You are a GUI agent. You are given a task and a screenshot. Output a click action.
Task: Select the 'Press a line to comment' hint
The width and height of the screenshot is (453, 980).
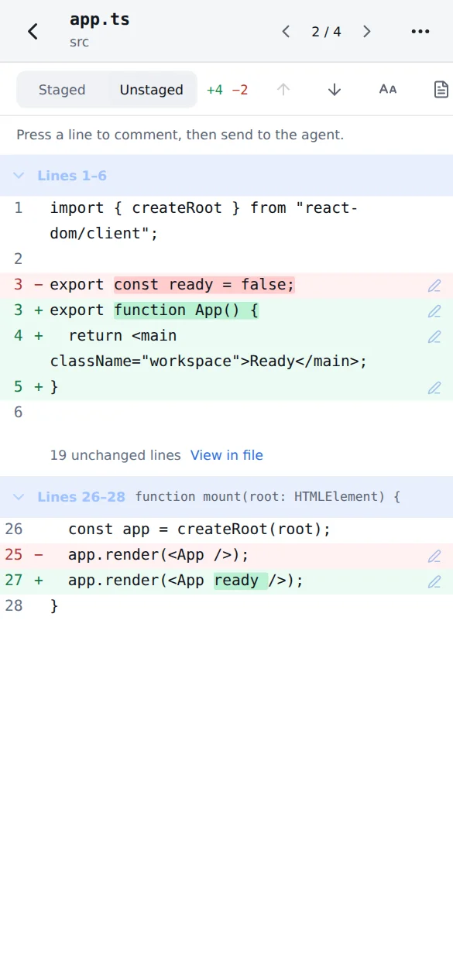pyautogui.click(x=180, y=135)
